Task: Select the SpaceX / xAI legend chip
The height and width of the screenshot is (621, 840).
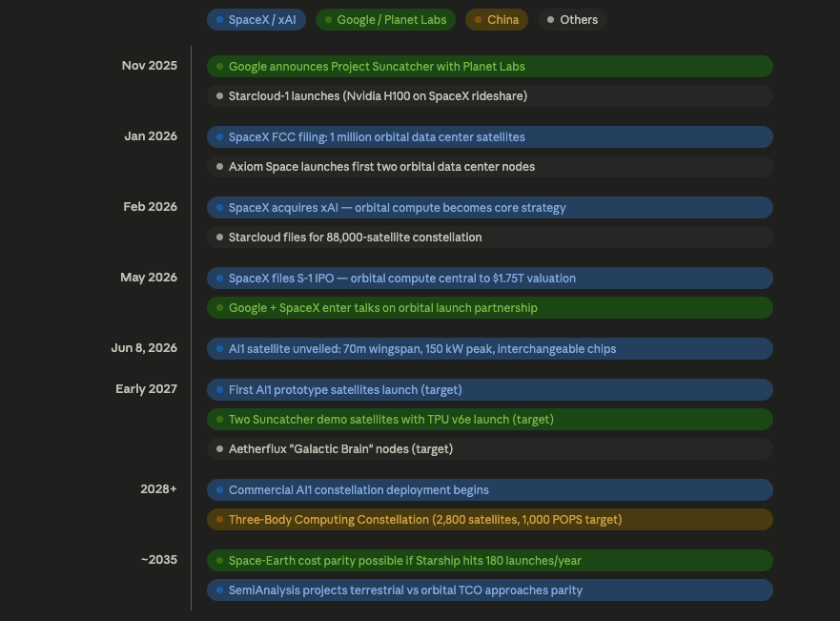Action: click(256, 20)
